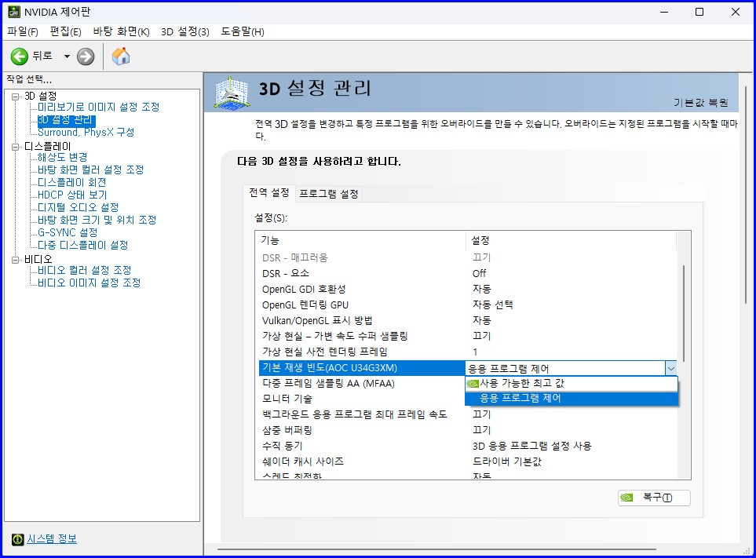Viewport: 756px width, 558px height.
Task: Open Surround, PhysX 구성
Action: [86, 132]
